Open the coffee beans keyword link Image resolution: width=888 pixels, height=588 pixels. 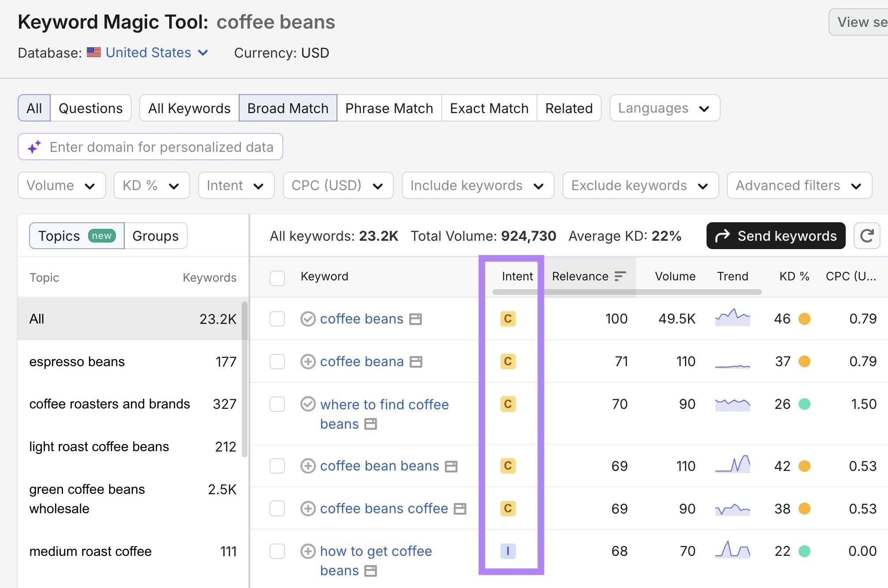pos(362,319)
